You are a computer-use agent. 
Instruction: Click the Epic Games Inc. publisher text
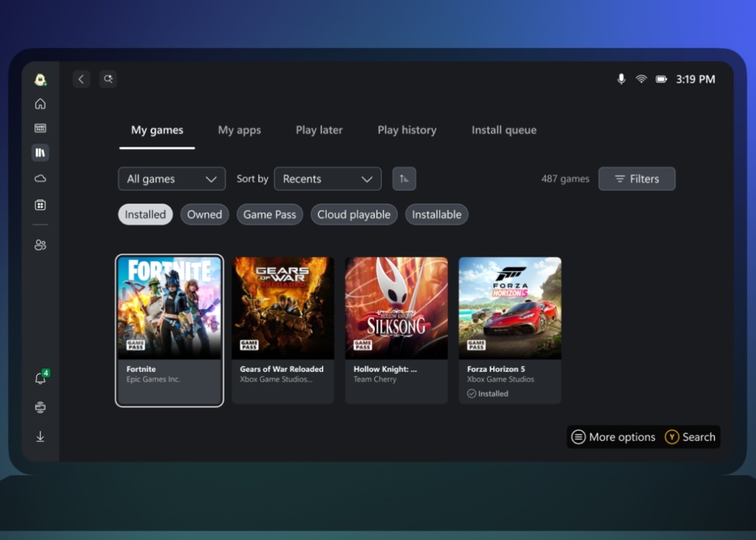(x=153, y=379)
